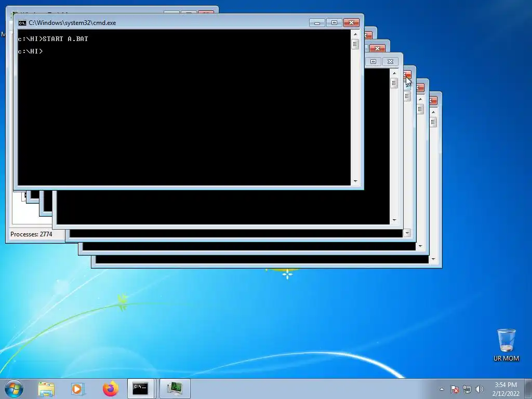The width and height of the screenshot is (532, 399).
Task: Launch Firefox from the taskbar
Action: (111, 389)
